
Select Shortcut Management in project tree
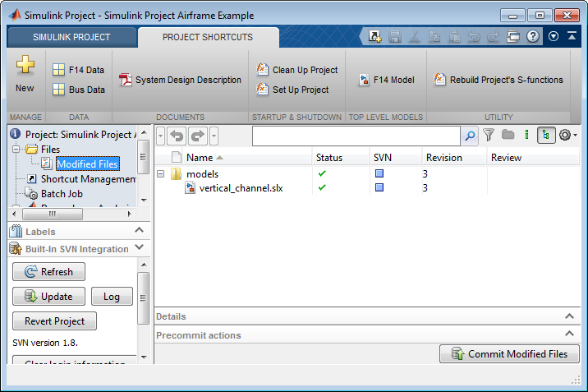(87, 179)
